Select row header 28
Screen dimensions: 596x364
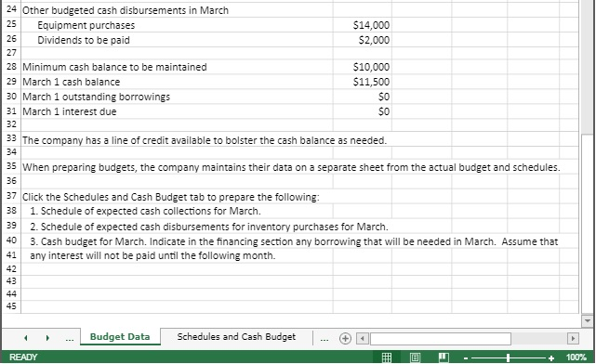click(11, 67)
